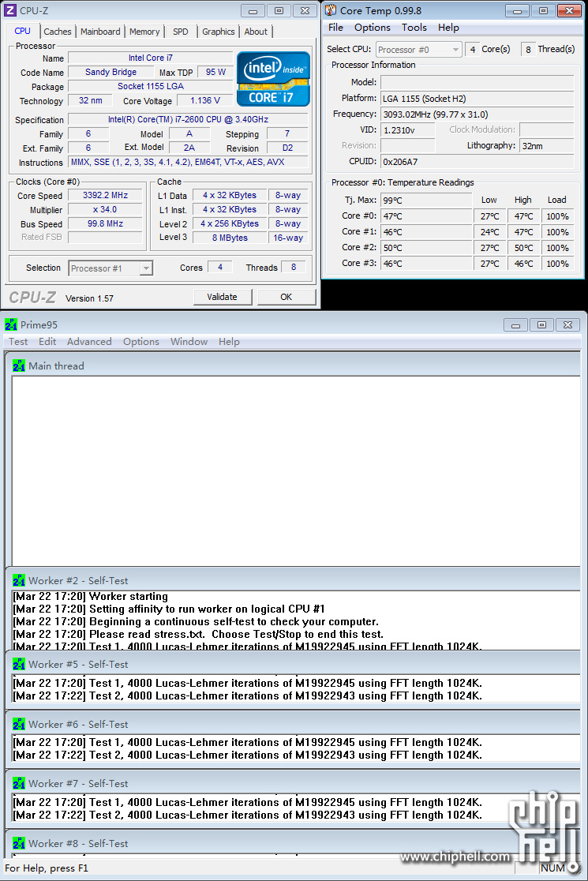Screen dimensions: 588x881
Task: Open Prime95 Advanced menu
Action: tap(89, 342)
